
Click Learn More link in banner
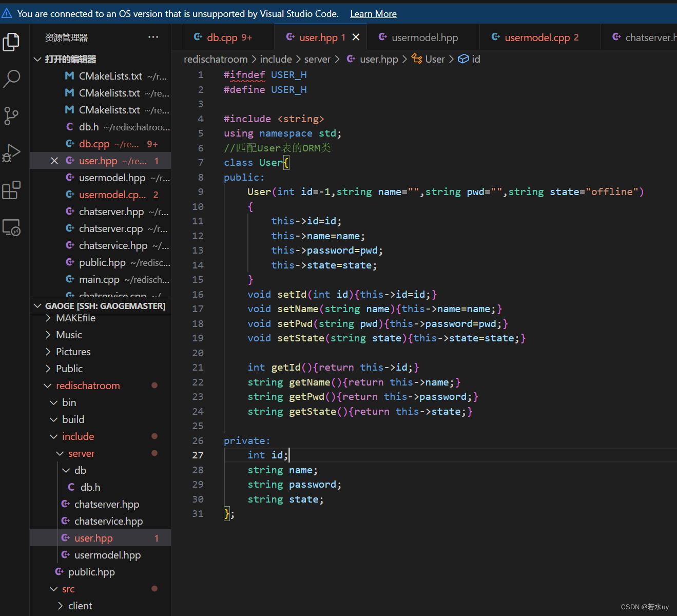pyautogui.click(x=373, y=14)
